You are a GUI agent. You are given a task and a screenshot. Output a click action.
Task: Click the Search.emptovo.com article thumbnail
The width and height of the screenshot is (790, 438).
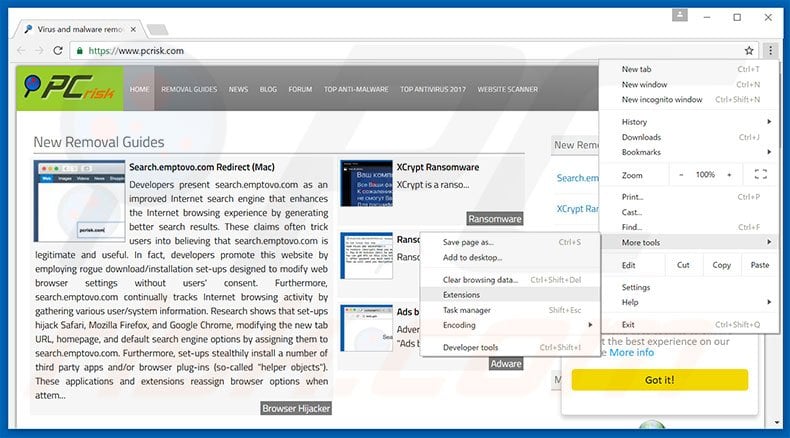pyautogui.click(x=80, y=201)
